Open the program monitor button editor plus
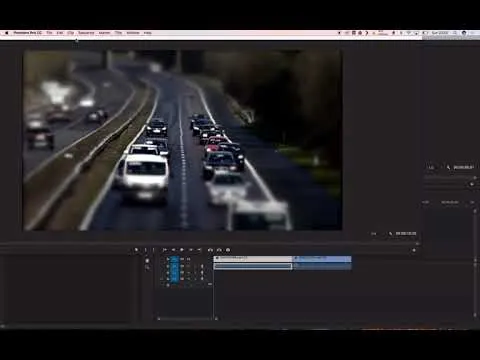This screenshot has width=480, height=360. tap(414, 250)
